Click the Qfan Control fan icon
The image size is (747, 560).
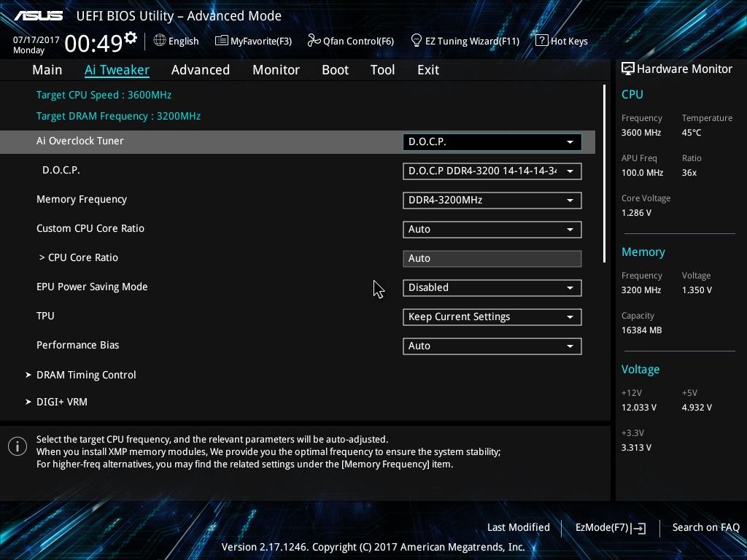[314, 41]
